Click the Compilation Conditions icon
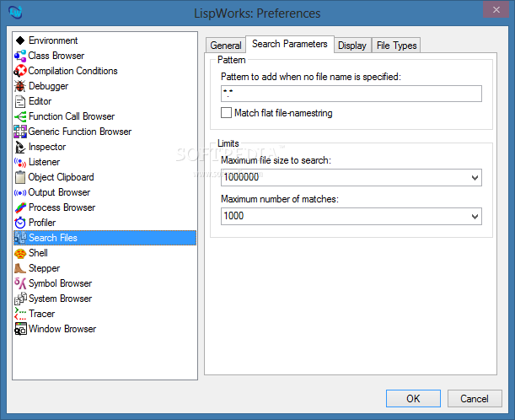Viewport: 515px width, 420px height. [x=20, y=71]
